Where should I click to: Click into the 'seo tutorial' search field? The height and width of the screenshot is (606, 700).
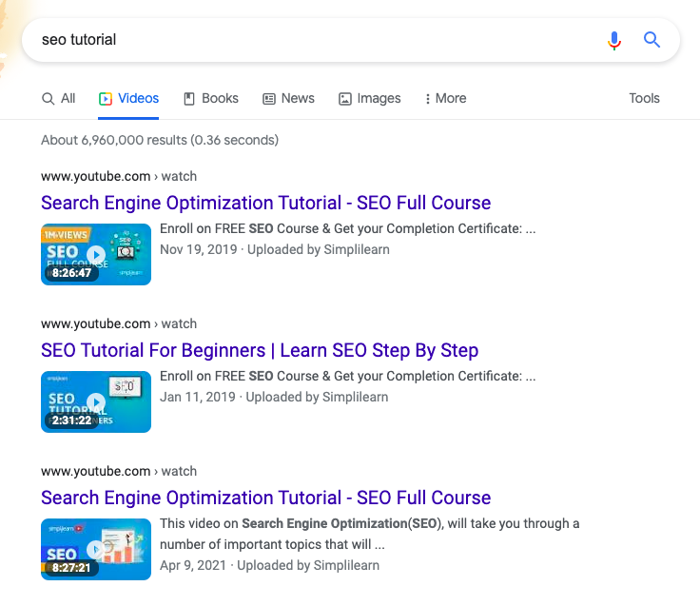coord(304,40)
